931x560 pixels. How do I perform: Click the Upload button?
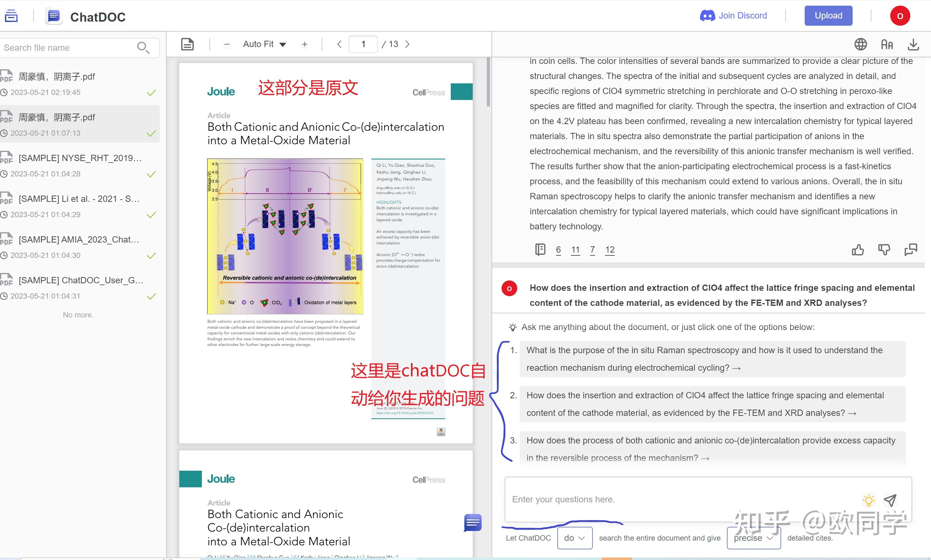828,16
